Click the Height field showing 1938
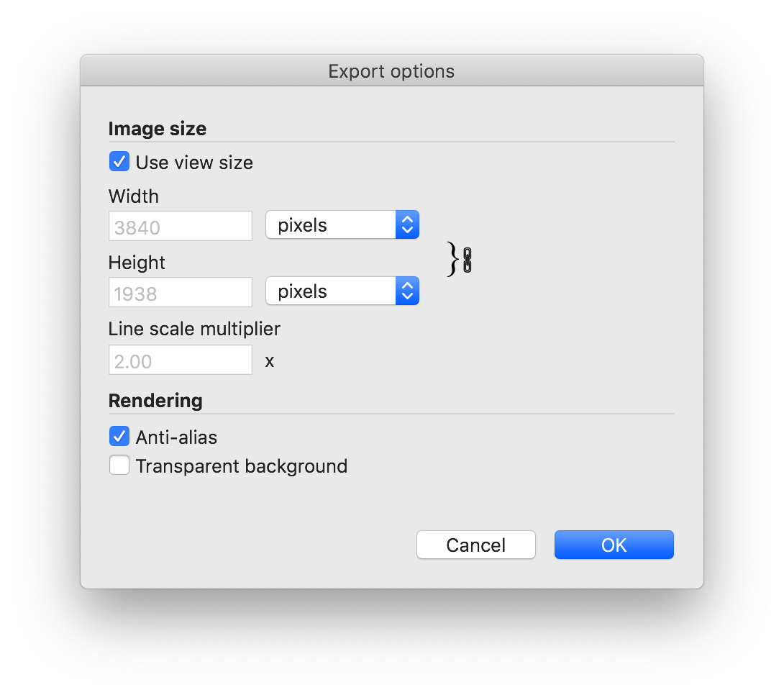 pyautogui.click(x=181, y=292)
